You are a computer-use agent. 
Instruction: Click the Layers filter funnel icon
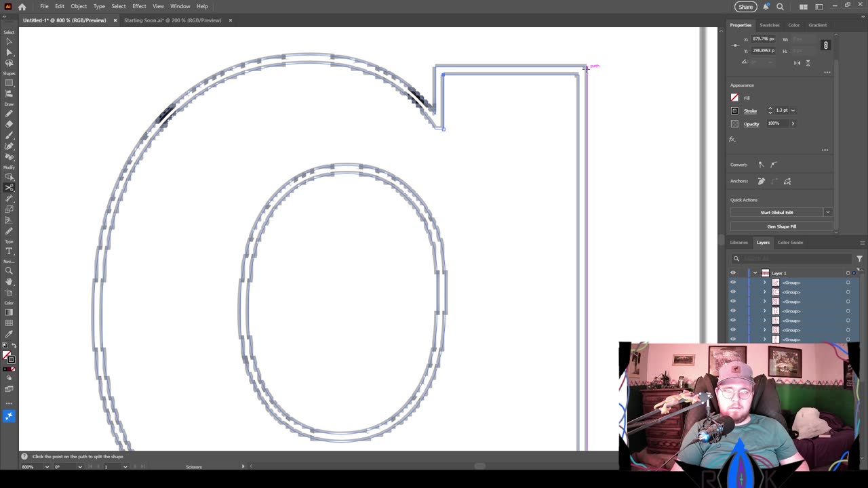tap(859, 258)
